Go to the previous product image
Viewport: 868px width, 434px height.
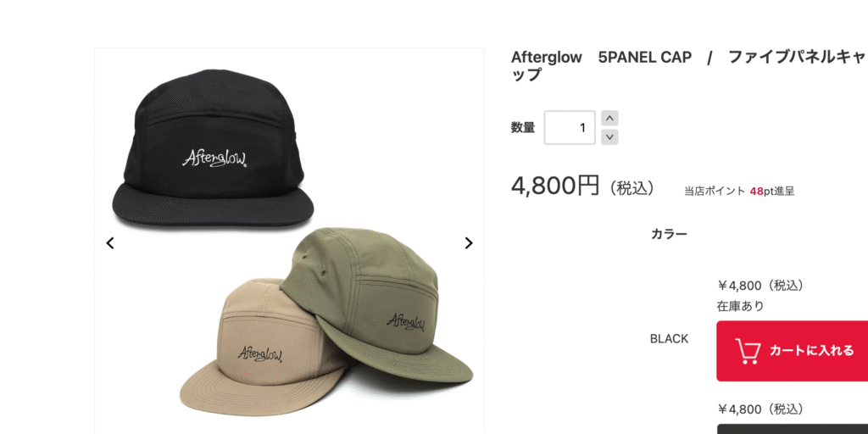tap(110, 243)
